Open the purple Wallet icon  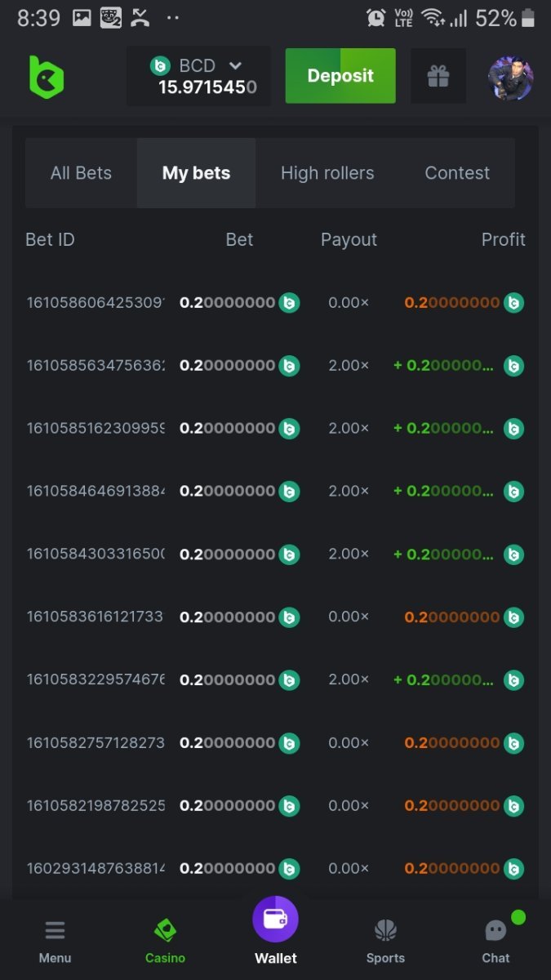(276, 920)
